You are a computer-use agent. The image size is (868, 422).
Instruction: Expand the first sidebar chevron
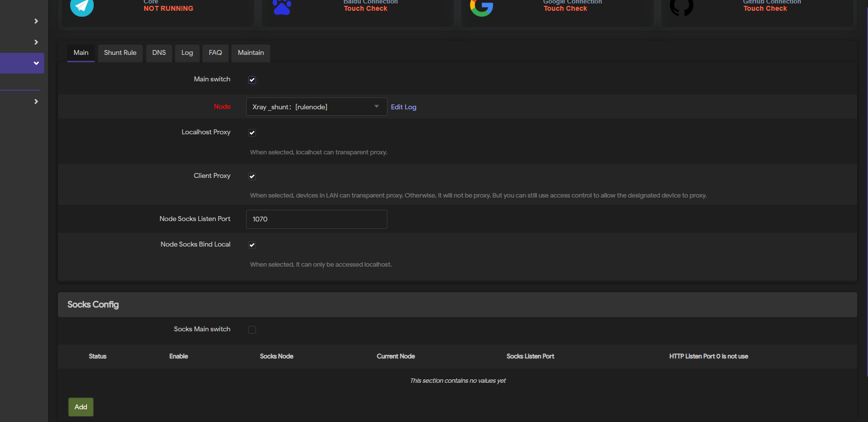coord(36,21)
